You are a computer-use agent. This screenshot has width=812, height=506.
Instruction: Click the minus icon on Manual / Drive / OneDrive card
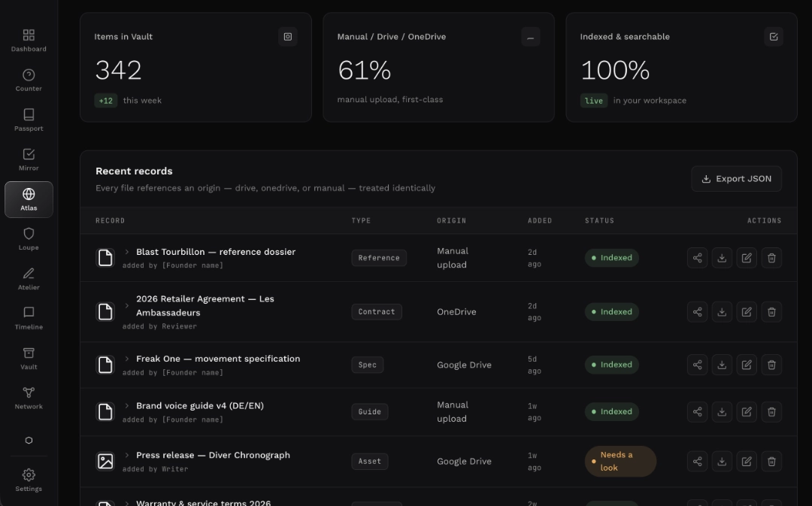coord(531,37)
